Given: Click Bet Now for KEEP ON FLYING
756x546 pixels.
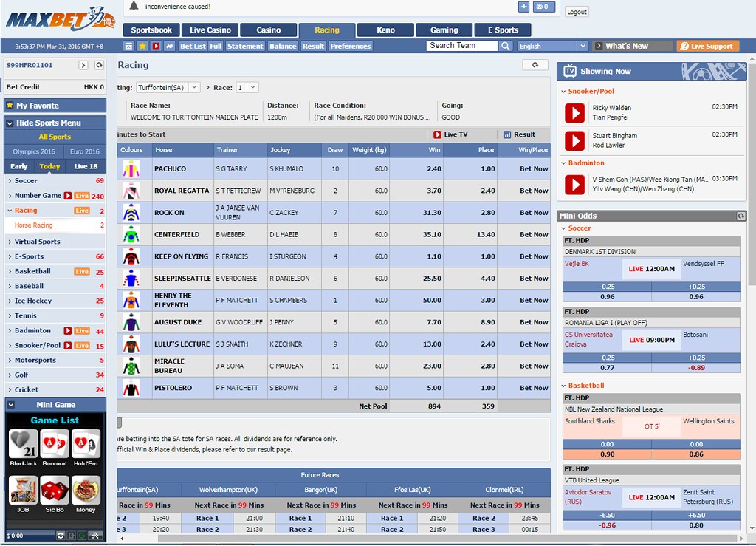Looking at the screenshot, I should pos(534,256).
